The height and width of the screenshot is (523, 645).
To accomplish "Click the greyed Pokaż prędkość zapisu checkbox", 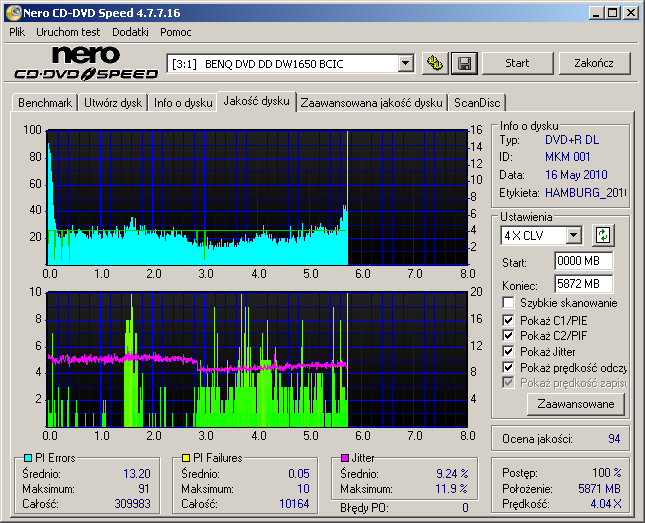I will 508,383.
